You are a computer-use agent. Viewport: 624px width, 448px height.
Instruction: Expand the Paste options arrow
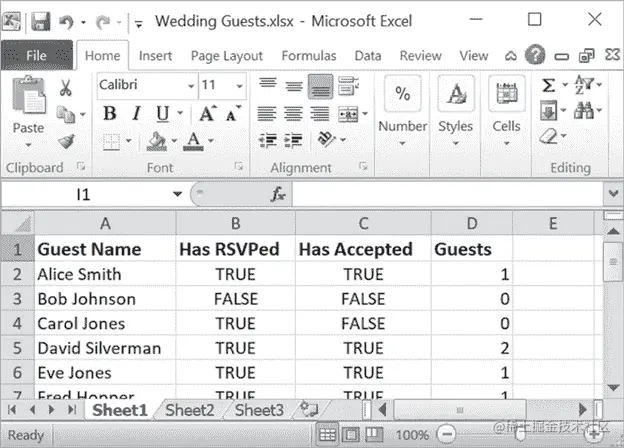pyautogui.click(x=28, y=145)
